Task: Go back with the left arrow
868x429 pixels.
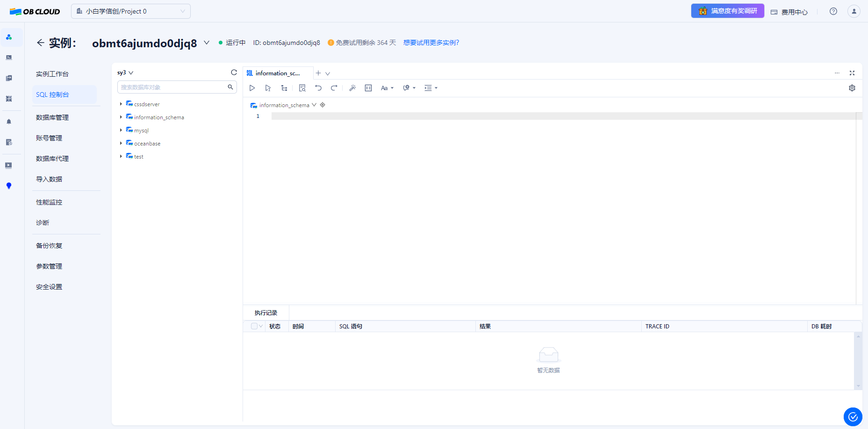Action: (x=41, y=43)
